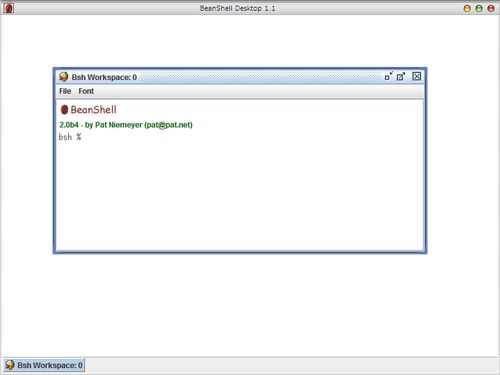Click the bean logo in console
Image resolution: width=500 pixels, height=375 pixels.
tap(64, 109)
